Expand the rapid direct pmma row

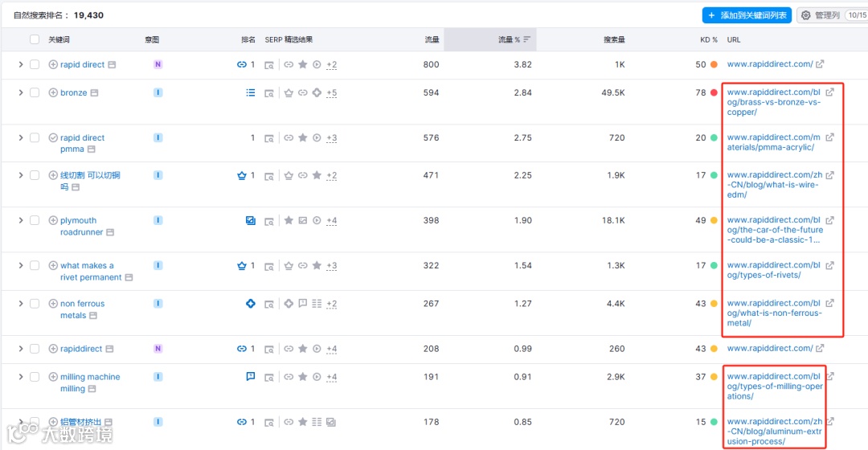tap(20, 137)
